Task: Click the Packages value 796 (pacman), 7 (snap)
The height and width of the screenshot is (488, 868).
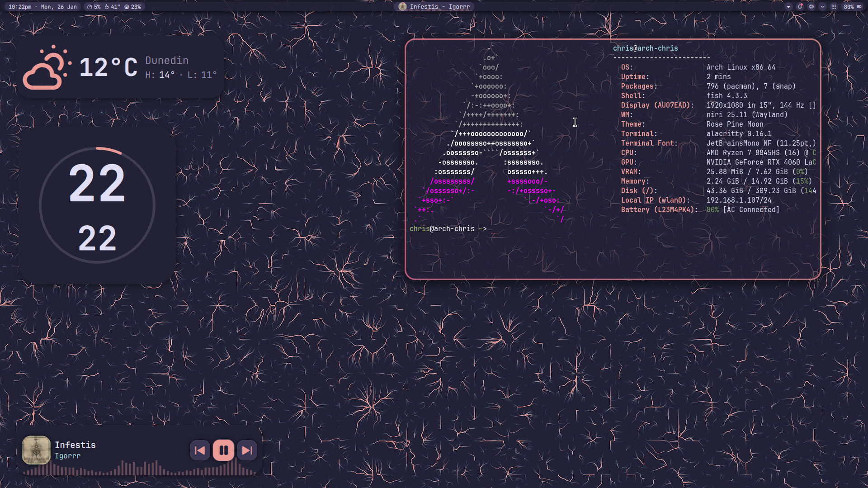Action: (751, 86)
